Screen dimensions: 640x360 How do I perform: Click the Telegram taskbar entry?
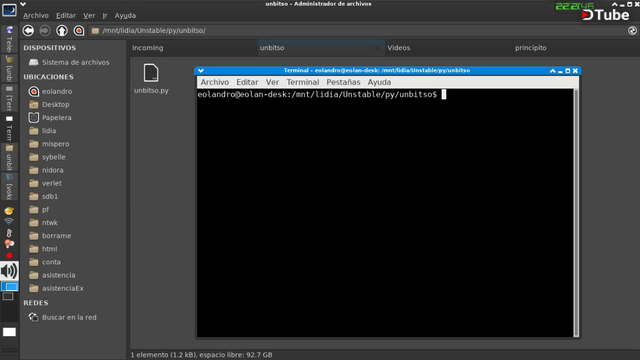click(9, 39)
